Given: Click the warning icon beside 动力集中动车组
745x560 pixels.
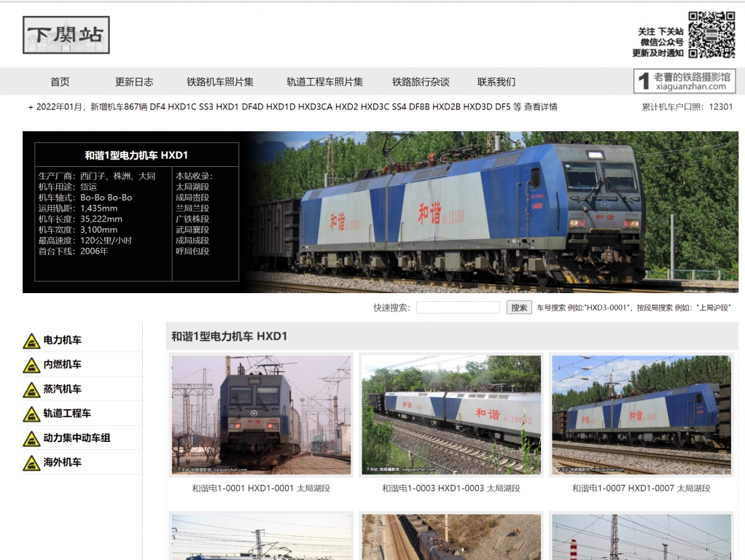Looking at the screenshot, I should point(31,439).
